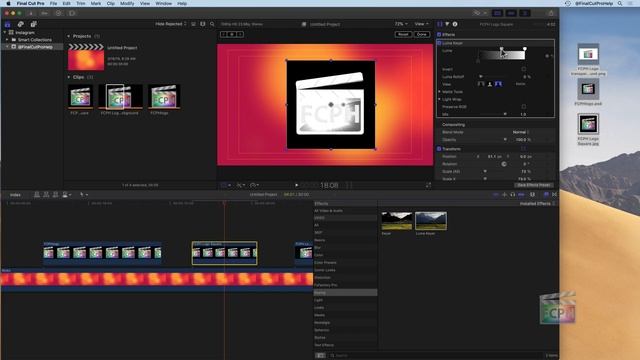640x360 pixels.
Task: Open the clip appearance options icon in browser
Action: (203, 24)
